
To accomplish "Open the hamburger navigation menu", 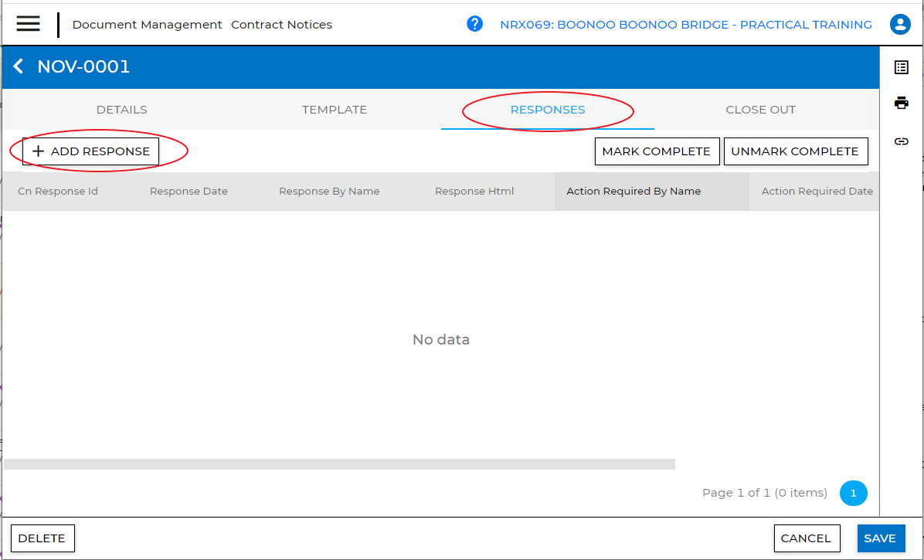I will coord(29,23).
